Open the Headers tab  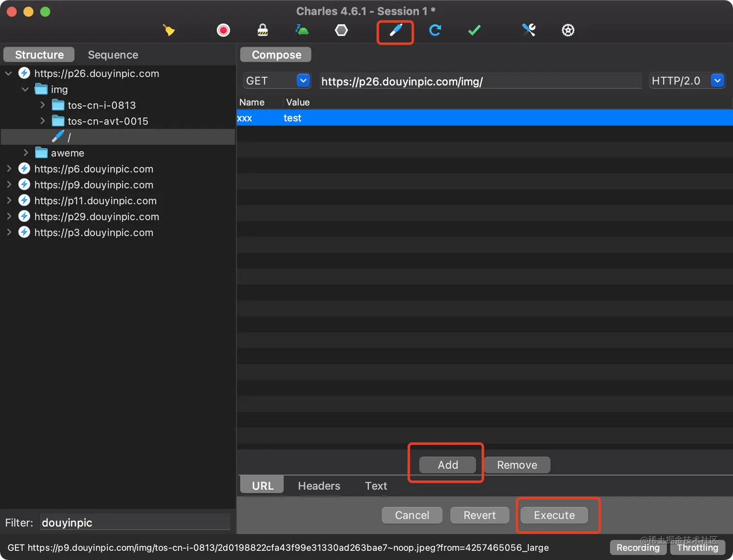tap(319, 486)
